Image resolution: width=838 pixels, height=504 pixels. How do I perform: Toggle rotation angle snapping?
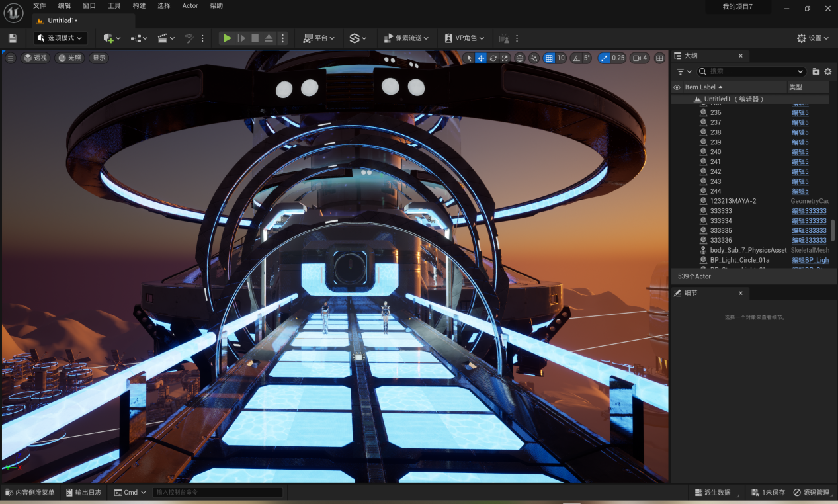pyautogui.click(x=576, y=58)
